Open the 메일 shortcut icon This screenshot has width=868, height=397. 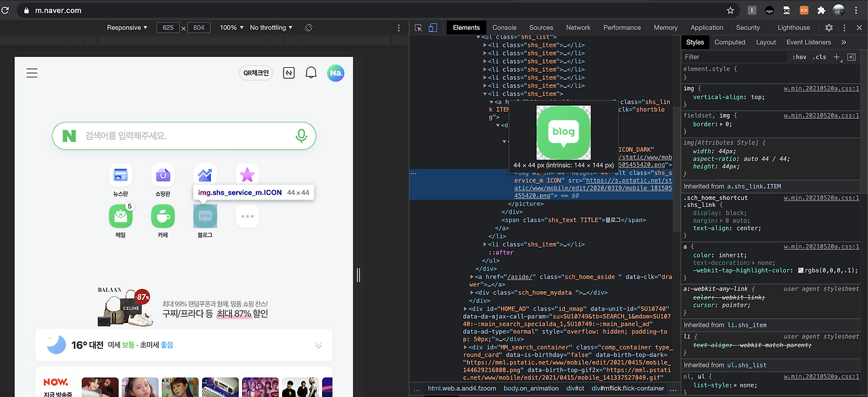[x=121, y=216]
